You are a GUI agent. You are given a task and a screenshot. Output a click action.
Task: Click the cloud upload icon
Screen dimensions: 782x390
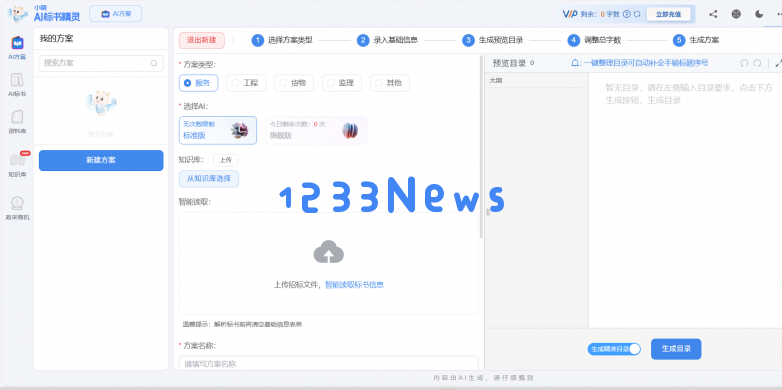click(329, 252)
